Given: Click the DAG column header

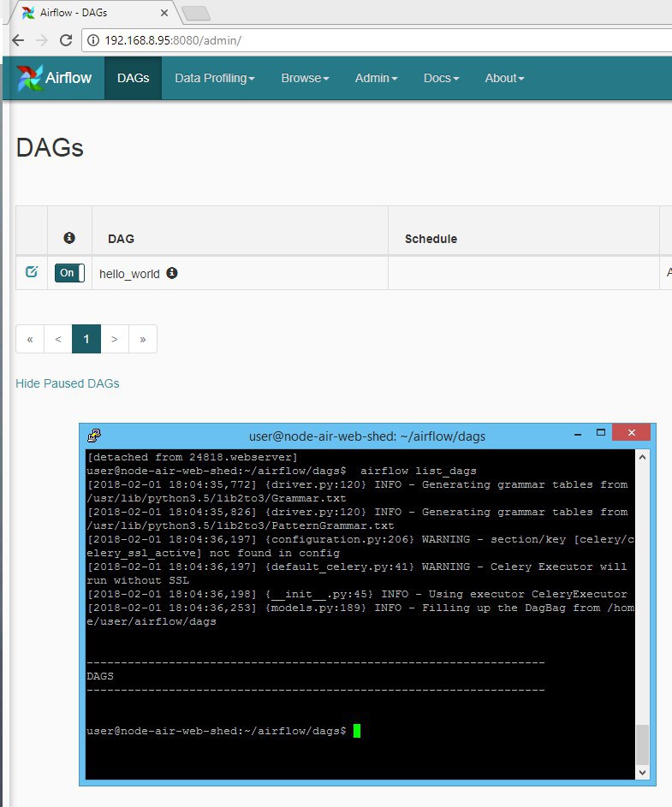Looking at the screenshot, I should click(121, 239).
